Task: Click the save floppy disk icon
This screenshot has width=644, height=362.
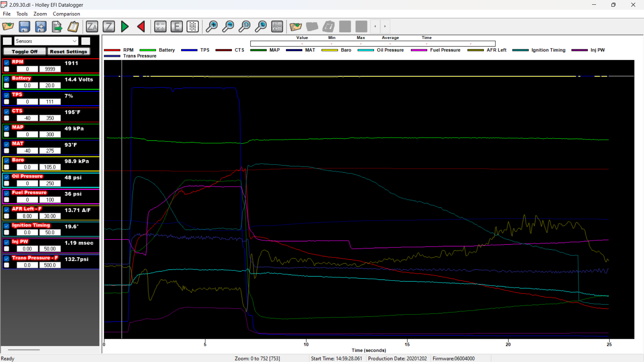Action: click(24, 26)
